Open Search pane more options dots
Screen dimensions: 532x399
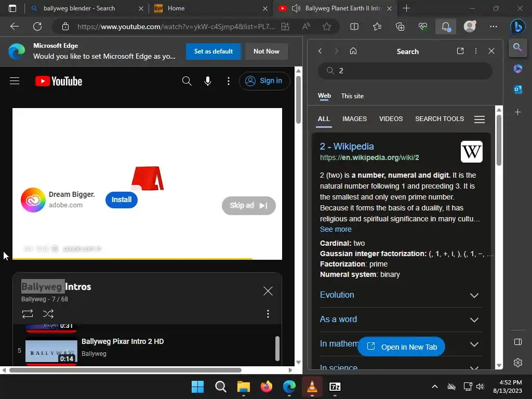476,51
